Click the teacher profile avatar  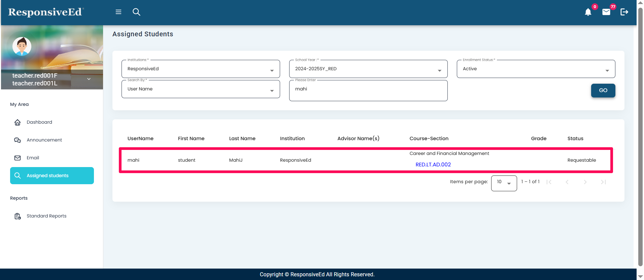click(22, 46)
